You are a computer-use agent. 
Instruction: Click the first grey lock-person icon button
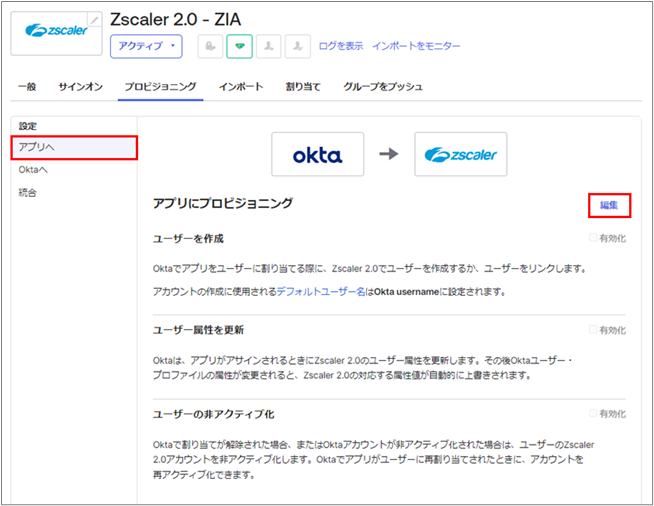click(x=210, y=46)
